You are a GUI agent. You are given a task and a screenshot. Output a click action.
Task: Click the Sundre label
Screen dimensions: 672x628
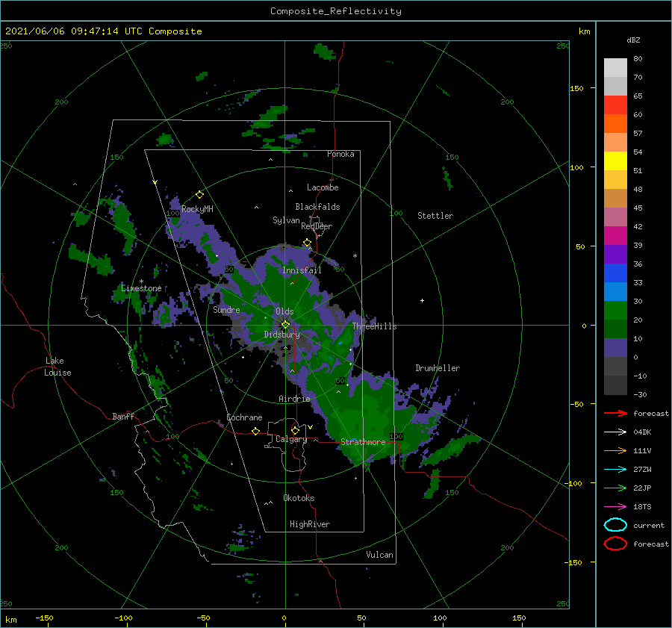pyautogui.click(x=226, y=309)
